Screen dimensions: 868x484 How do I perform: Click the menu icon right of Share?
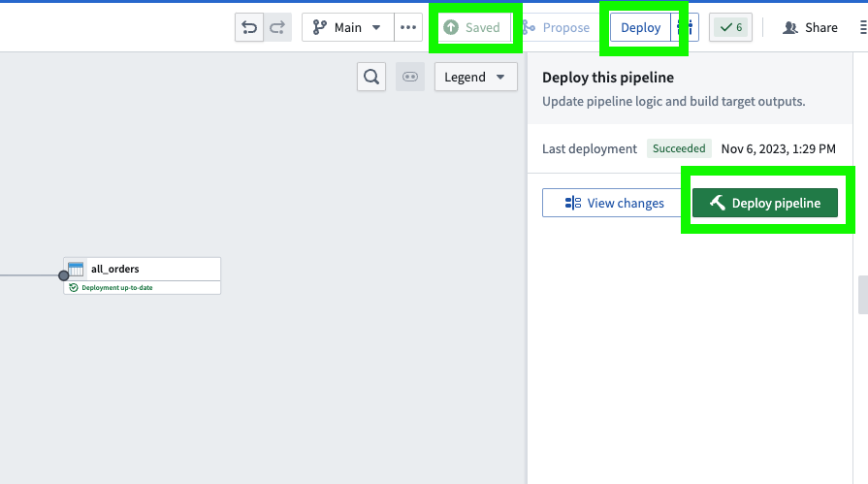[862, 27]
